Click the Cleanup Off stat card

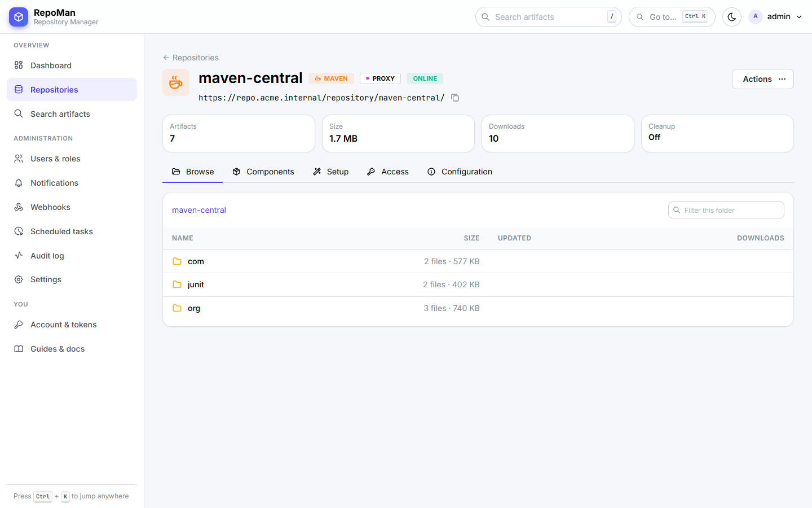[717, 133]
